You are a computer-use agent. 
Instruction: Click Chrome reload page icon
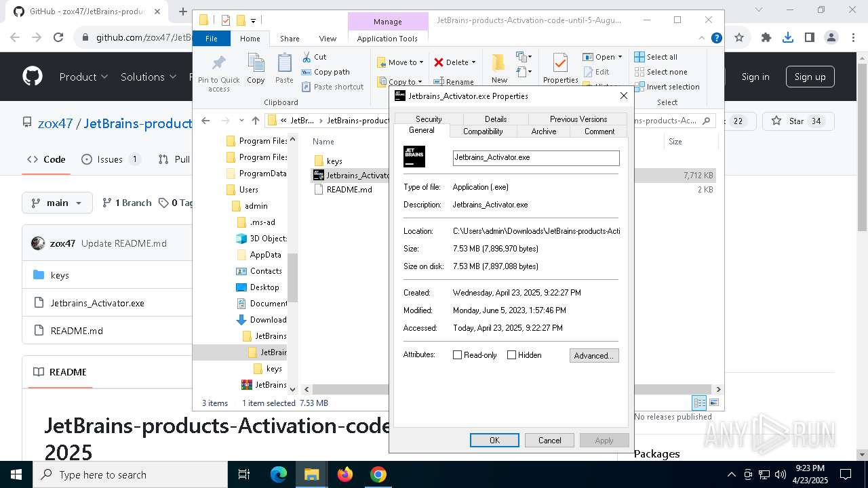coord(58,38)
